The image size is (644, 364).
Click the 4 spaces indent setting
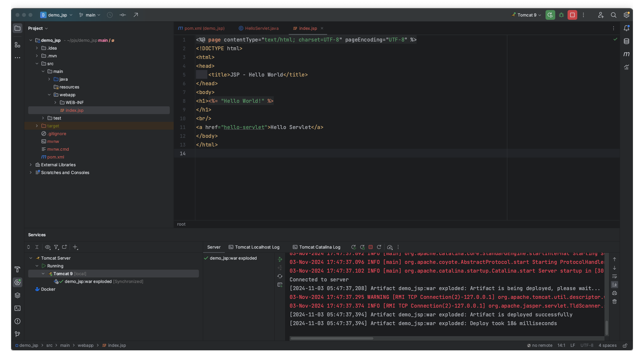607,346
